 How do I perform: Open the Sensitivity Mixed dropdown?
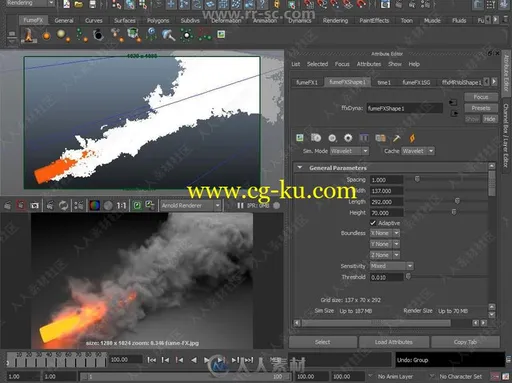coord(392,266)
